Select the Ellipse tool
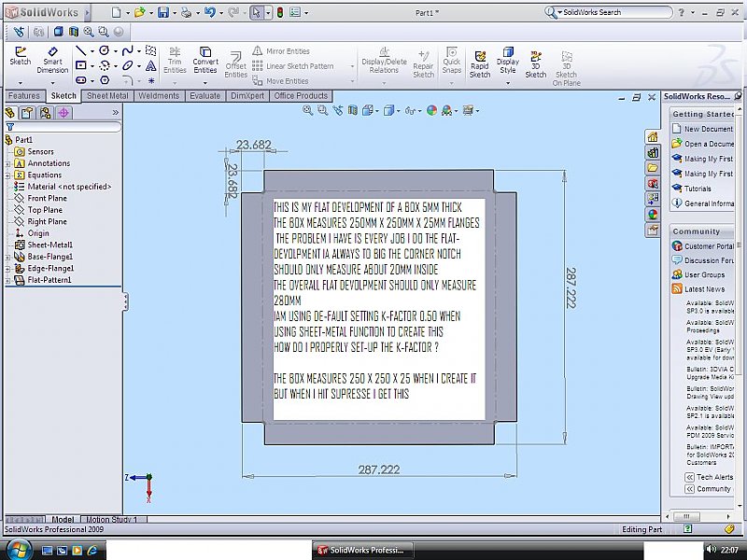747x560 pixels. pyautogui.click(x=127, y=65)
